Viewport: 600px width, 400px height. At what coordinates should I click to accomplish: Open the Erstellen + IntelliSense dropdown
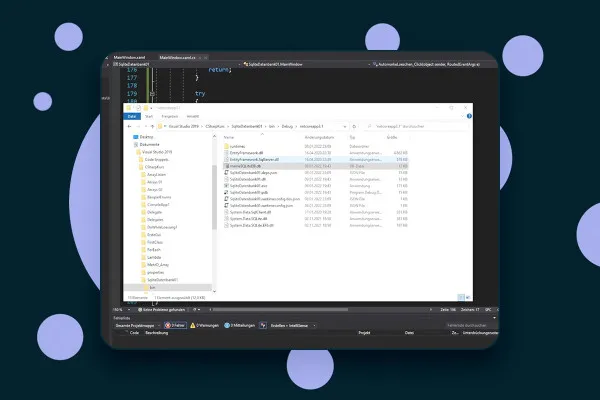293,326
